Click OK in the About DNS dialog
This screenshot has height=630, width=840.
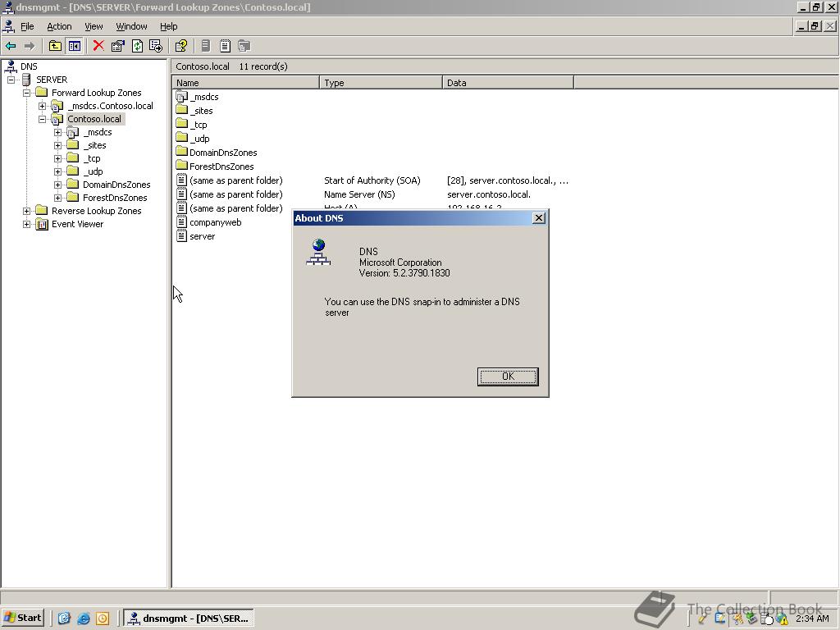[x=508, y=377]
